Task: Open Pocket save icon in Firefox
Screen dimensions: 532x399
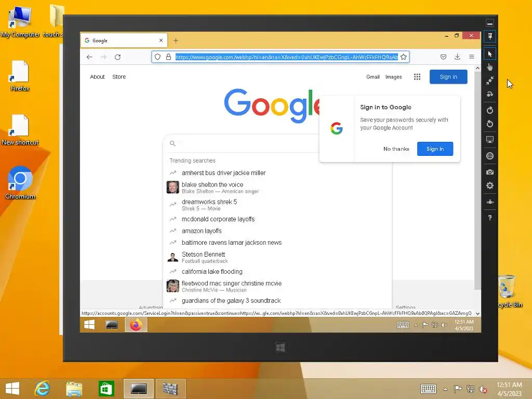Action: point(443,57)
